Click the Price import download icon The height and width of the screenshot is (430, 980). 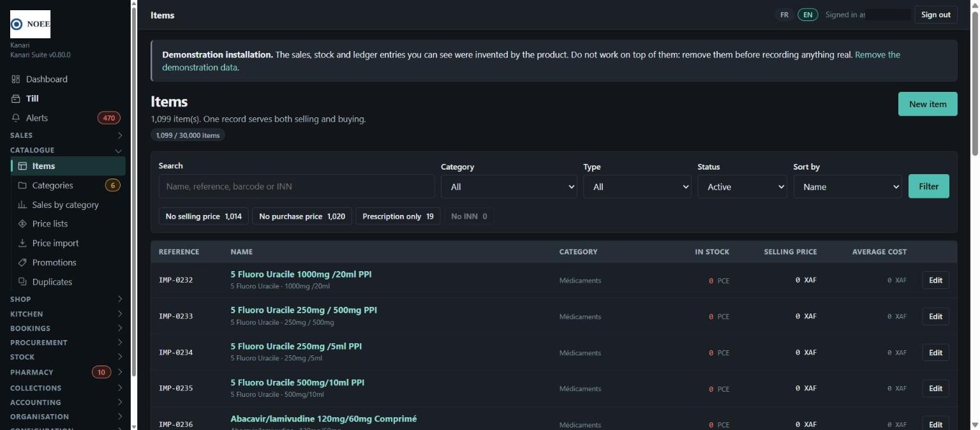click(22, 243)
